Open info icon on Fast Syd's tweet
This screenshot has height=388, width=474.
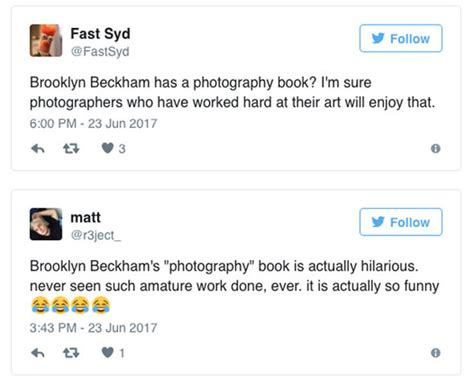coord(435,148)
